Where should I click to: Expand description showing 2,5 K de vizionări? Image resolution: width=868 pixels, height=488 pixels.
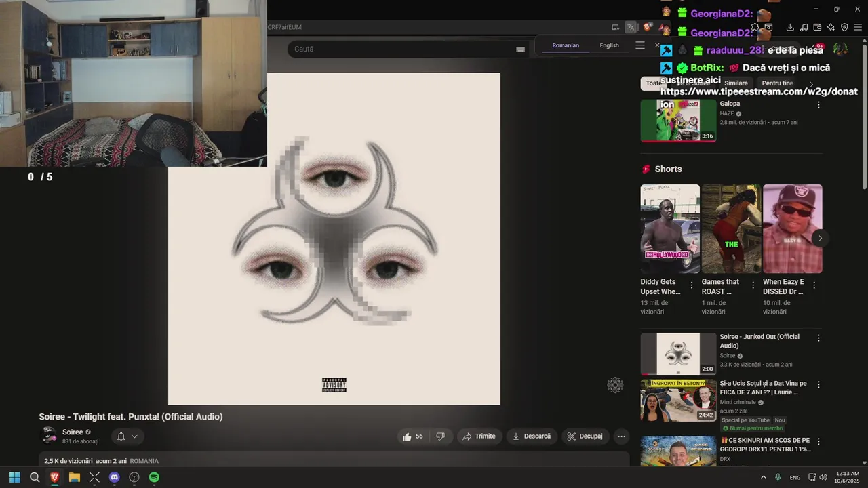pyautogui.click(x=334, y=460)
